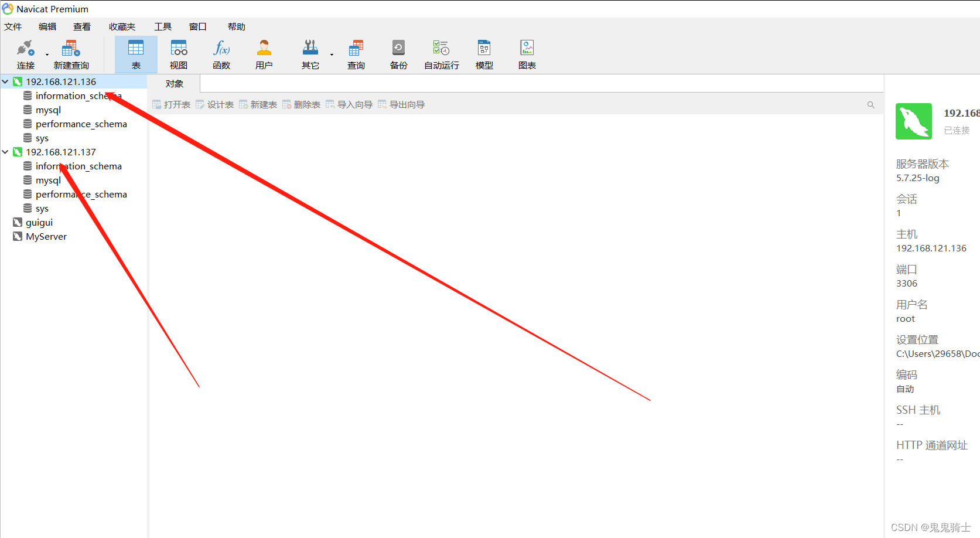The image size is (980, 538).
Task: Click the 删除表 button
Action: click(302, 105)
